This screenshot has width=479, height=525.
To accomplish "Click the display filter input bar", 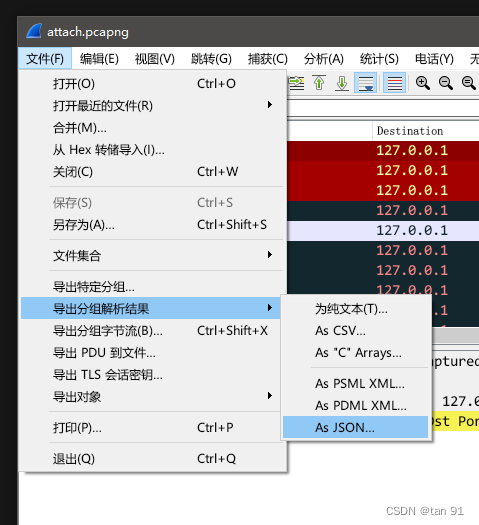I will tap(383, 108).
